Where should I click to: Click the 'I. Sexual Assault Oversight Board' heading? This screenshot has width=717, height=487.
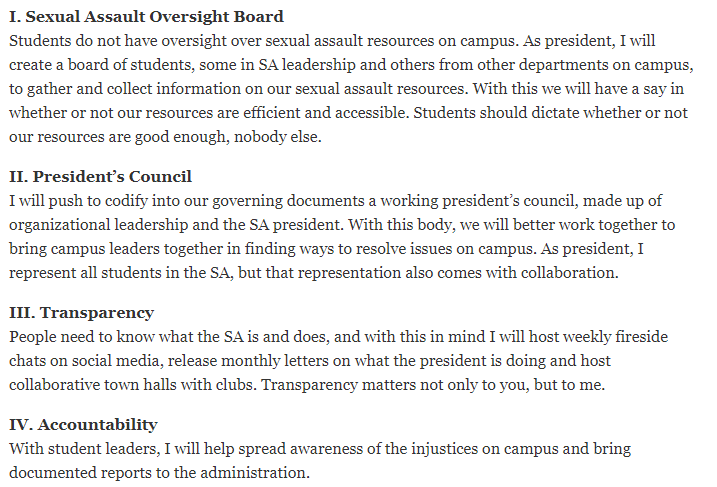146,16
